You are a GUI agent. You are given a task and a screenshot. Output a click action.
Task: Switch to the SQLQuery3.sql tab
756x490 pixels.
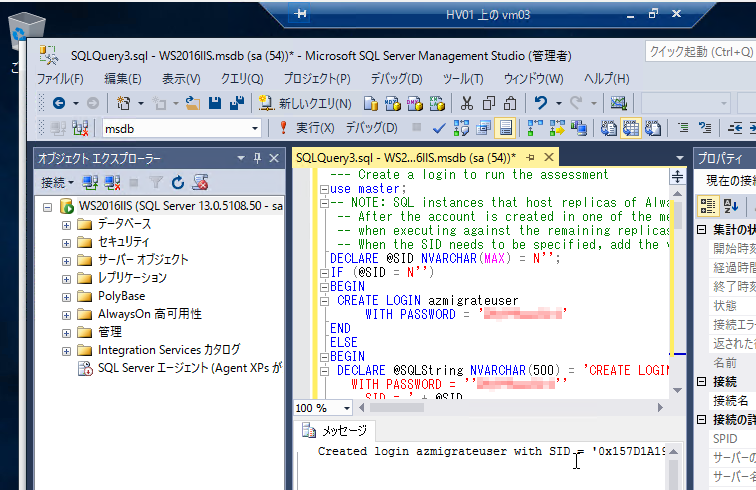coord(406,158)
